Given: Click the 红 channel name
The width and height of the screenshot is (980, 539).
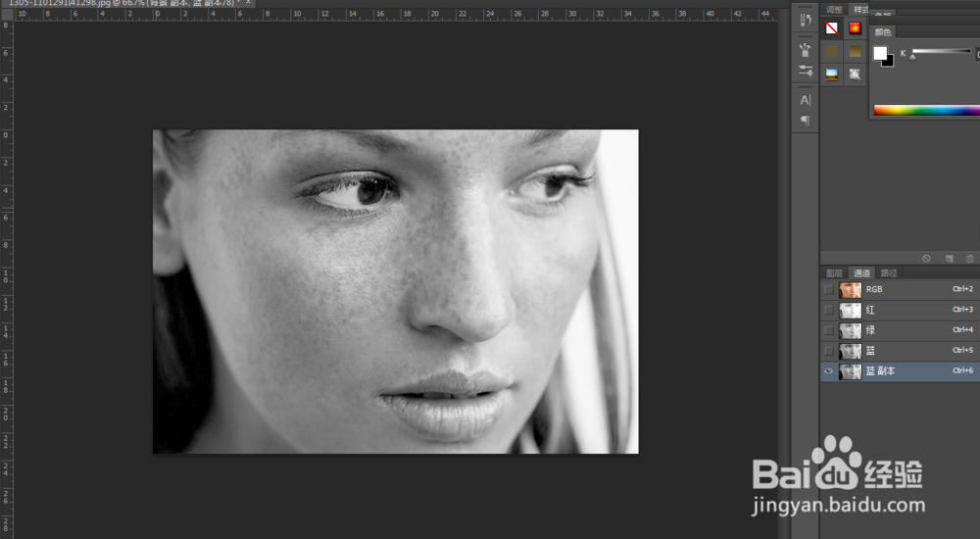Looking at the screenshot, I should (870, 310).
